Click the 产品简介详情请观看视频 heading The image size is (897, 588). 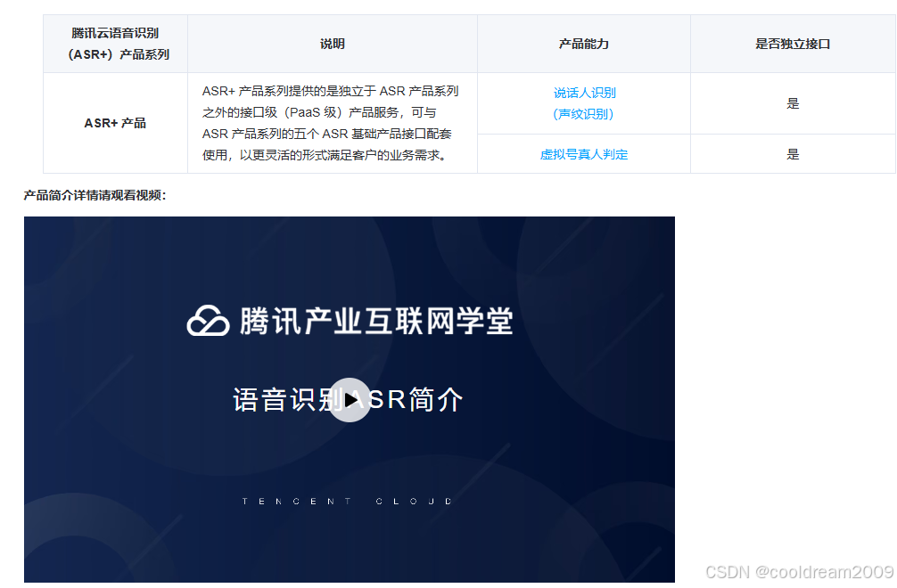tap(95, 195)
